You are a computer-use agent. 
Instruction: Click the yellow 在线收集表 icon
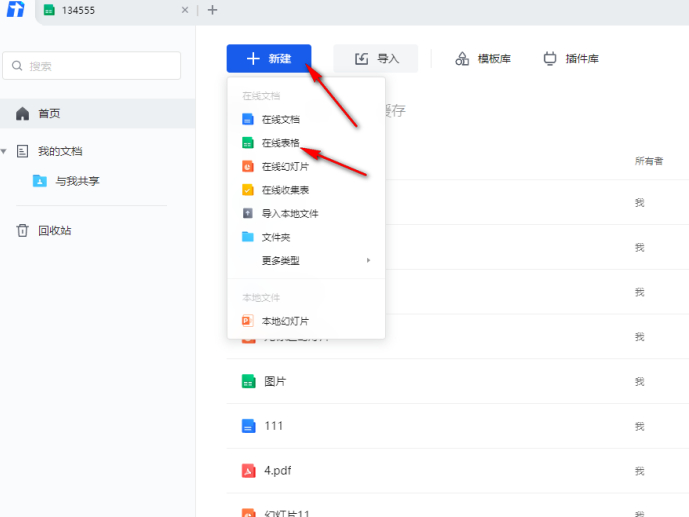pos(248,190)
